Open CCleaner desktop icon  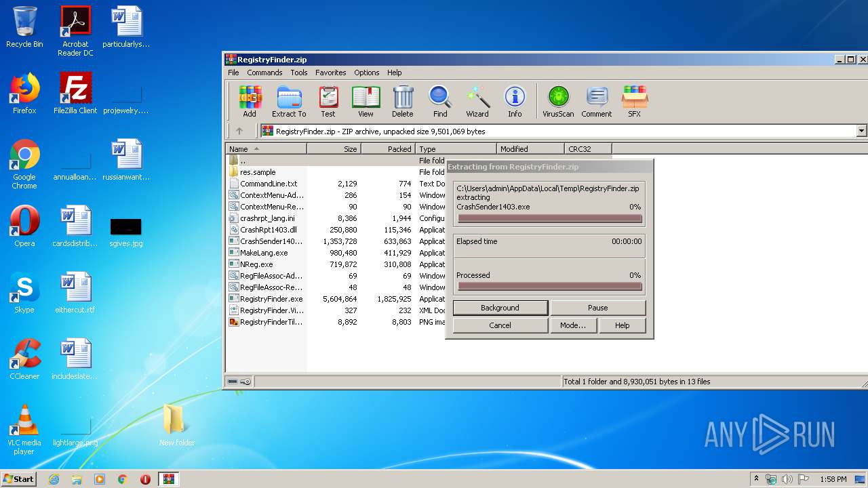[24, 359]
